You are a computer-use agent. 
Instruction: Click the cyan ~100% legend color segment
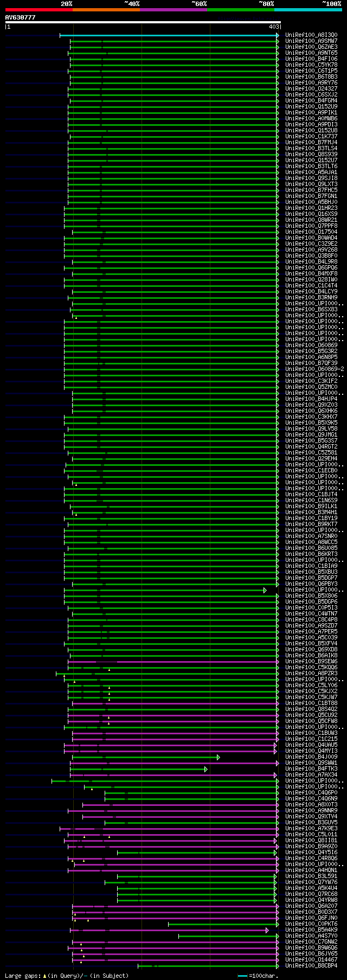click(307, 10)
